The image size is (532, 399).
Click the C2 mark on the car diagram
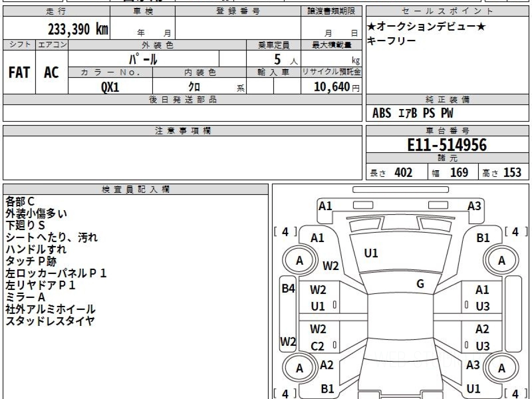coord(317,347)
